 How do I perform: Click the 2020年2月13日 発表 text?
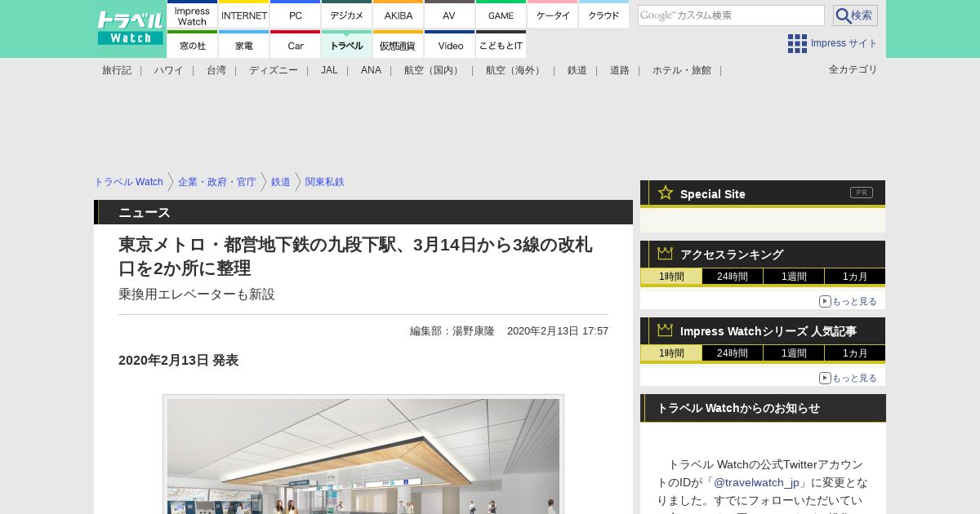point(178,360)
